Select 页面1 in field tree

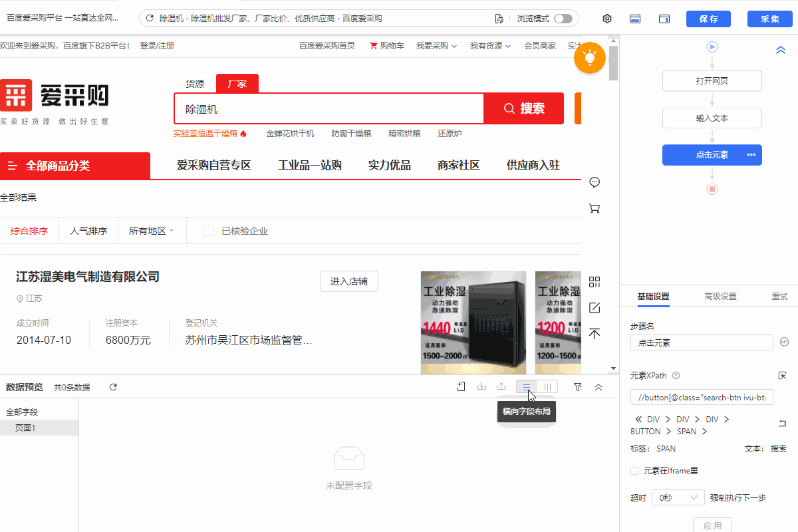tap(39, 428)
